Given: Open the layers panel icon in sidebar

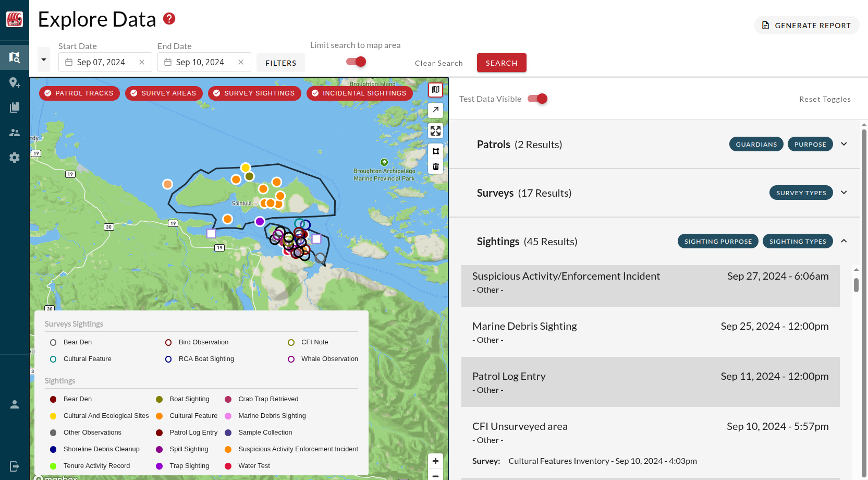Looking at the screenshot, I should (x=14, y=107).
